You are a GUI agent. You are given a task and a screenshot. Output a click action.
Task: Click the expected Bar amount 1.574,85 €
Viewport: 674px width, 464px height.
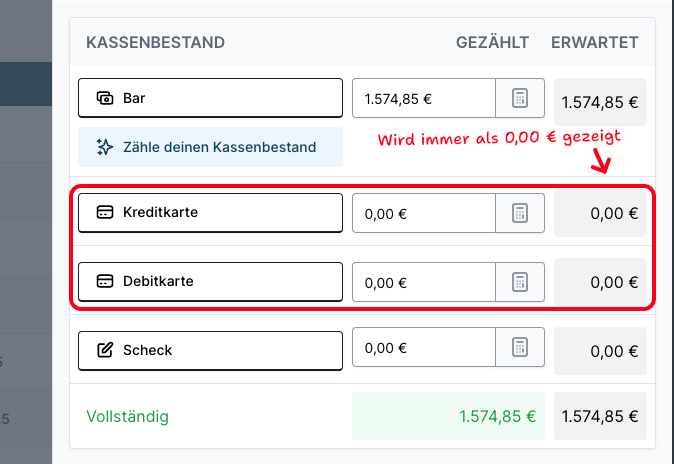click(x=600, y=102)
